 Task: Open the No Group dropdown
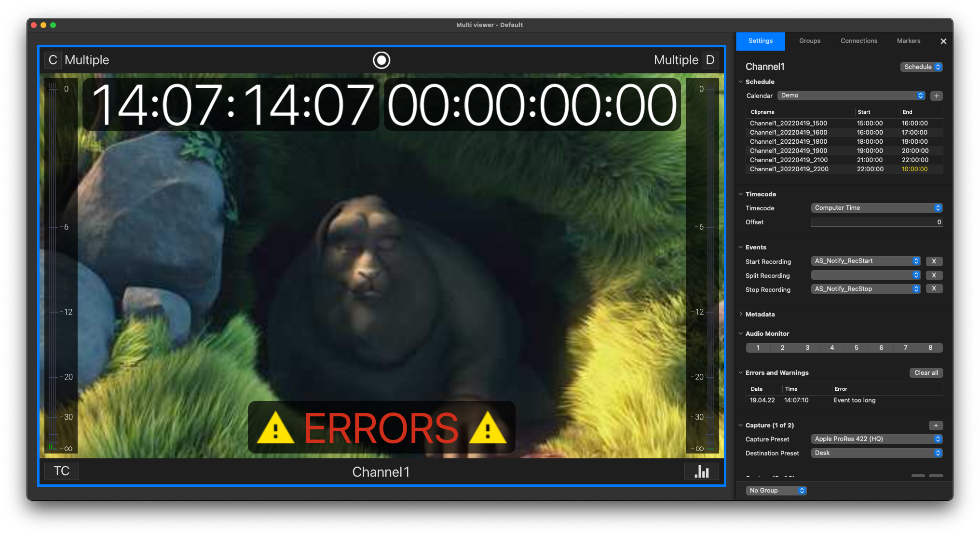(x=776, y=491)
